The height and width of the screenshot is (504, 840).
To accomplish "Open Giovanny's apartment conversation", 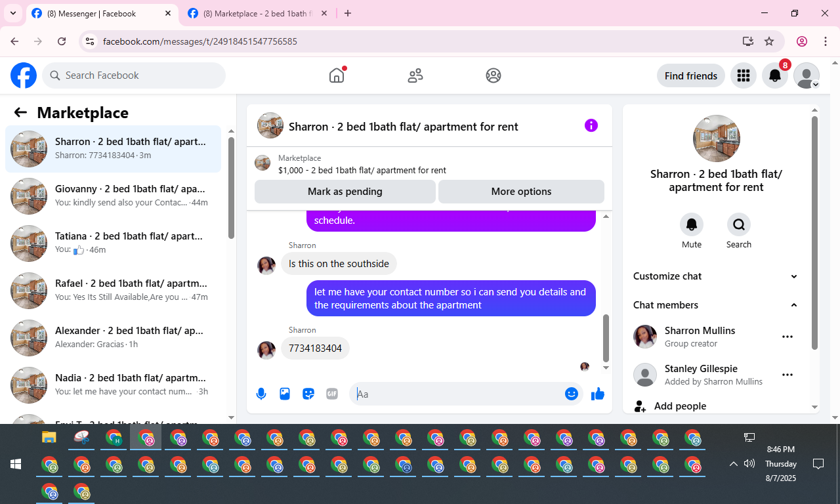I will [x=114, y=196].
